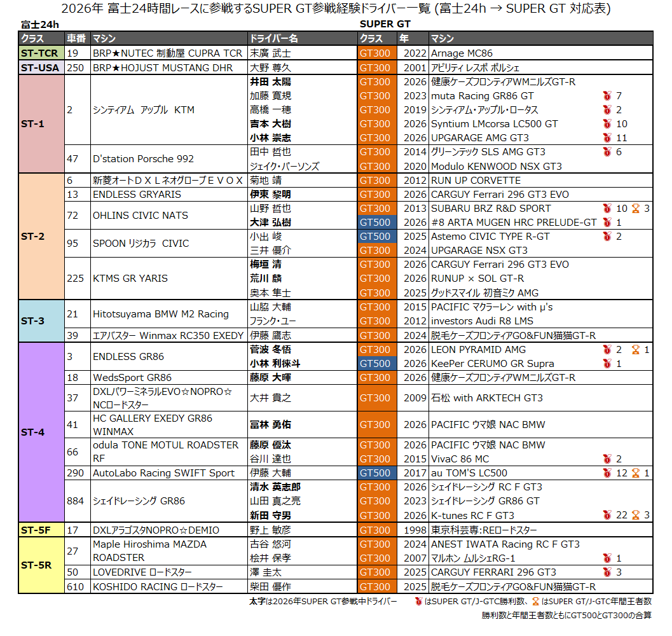Screen dimensions: 672x636
Task: Click the trophy icon in the bottom legend
Action: [x=536, y=601]
